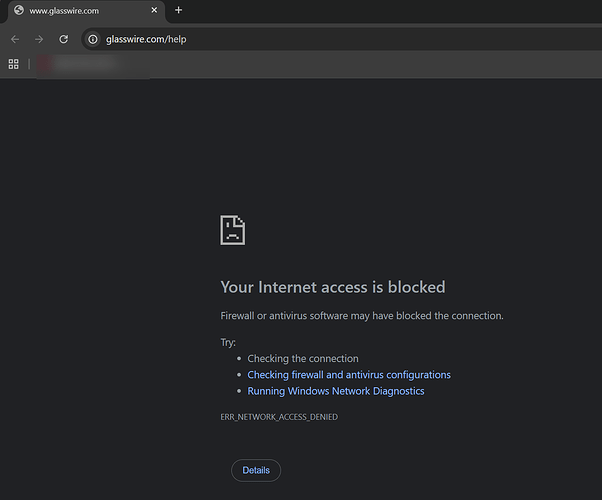This screenshot has width=602, height=500.
Task: Reload the glasswire.com page
Action: 64,39
